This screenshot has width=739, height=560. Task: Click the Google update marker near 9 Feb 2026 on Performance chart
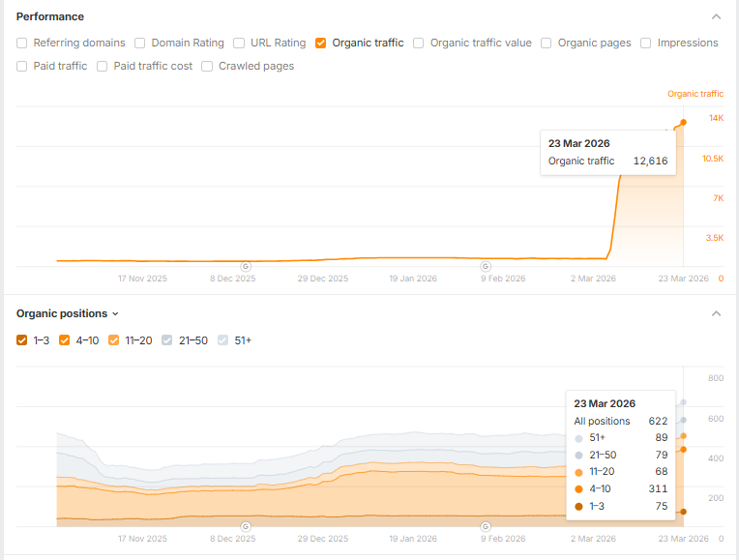coord(486,266)
